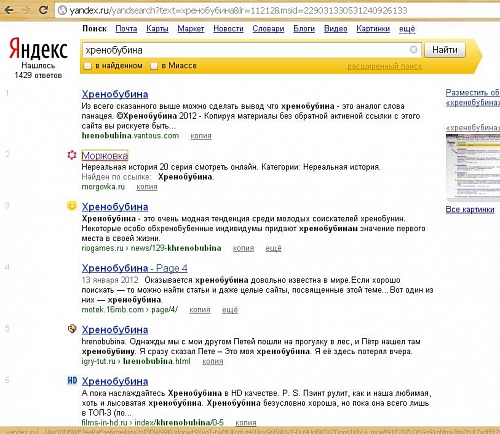Expand 'ещё' for riogames.ru result
Image resolution: width=500 pixels, height=434 pixels.
(273, 248)
